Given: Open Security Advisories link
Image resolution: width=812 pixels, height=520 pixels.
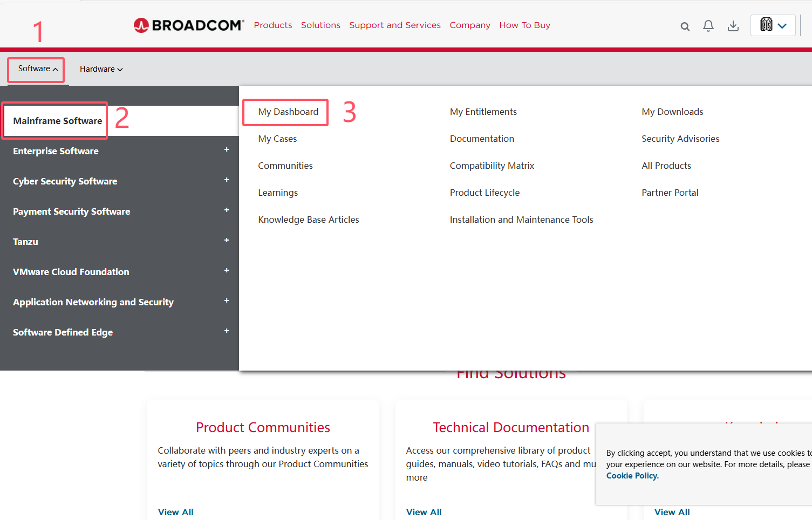Looking at the screenshot, I should (x=680, y=139).
